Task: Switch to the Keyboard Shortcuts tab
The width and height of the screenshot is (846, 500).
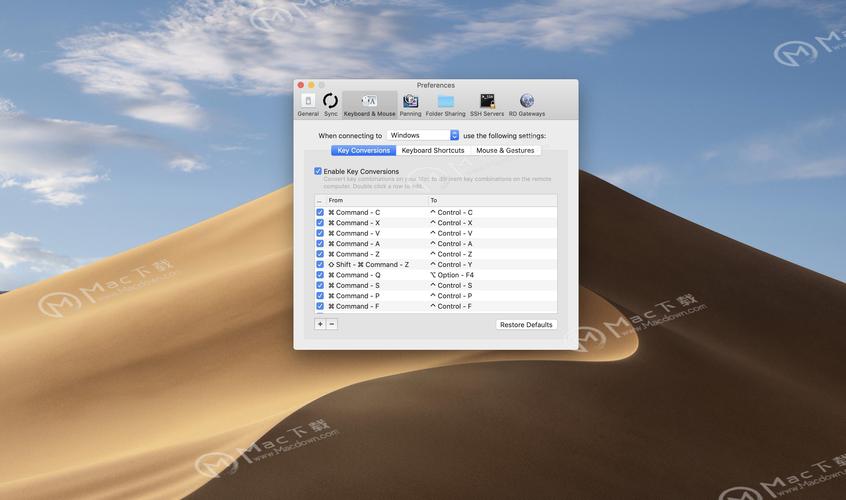Action: point(433,151)
